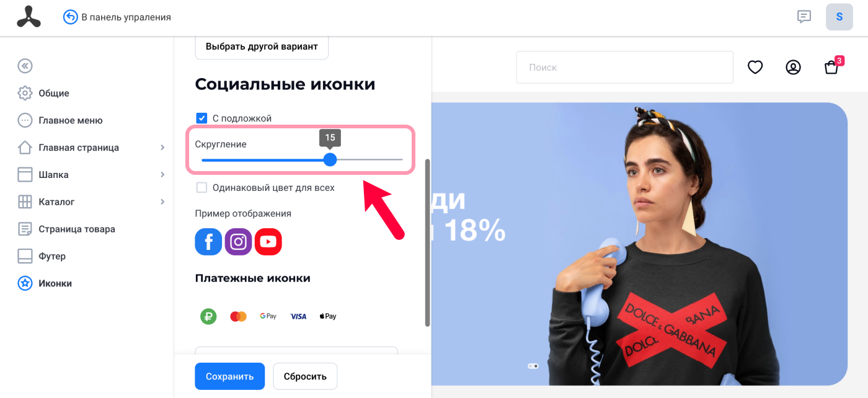
Task: Enable "Одинаковый цвет для всех" checkbox
Action: tap(201, 187)
